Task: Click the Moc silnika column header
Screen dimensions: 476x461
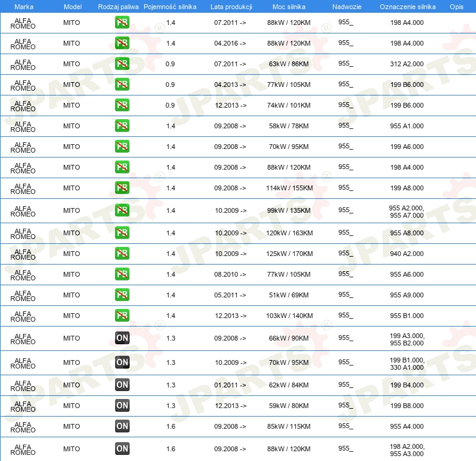Action: coord(289,7)
